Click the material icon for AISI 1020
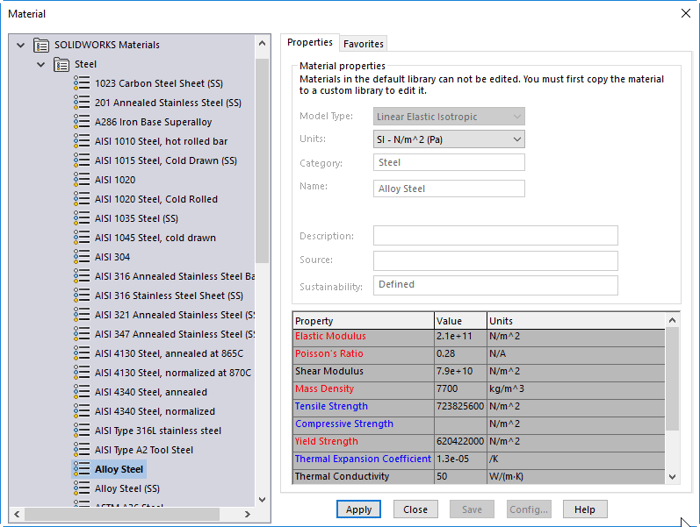 82,180
